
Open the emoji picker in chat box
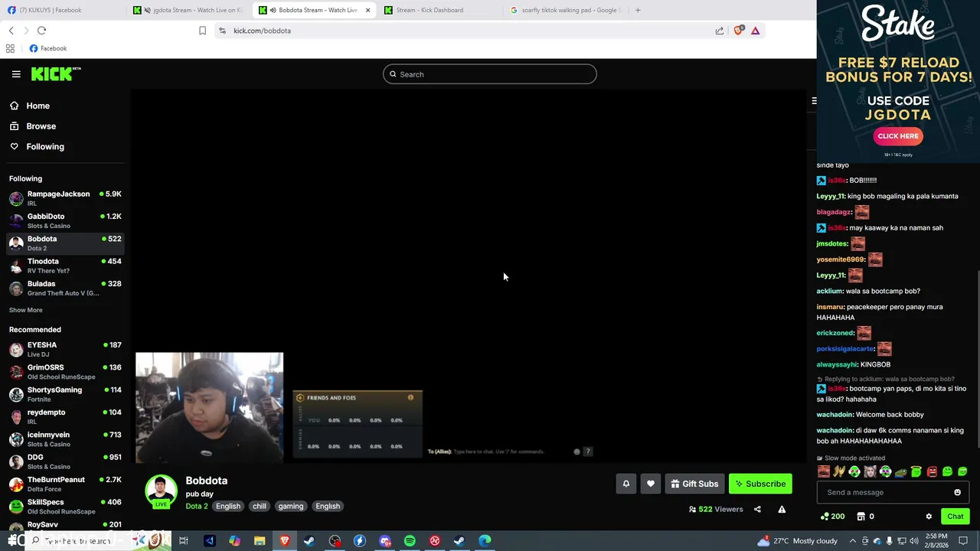(957, 492)
